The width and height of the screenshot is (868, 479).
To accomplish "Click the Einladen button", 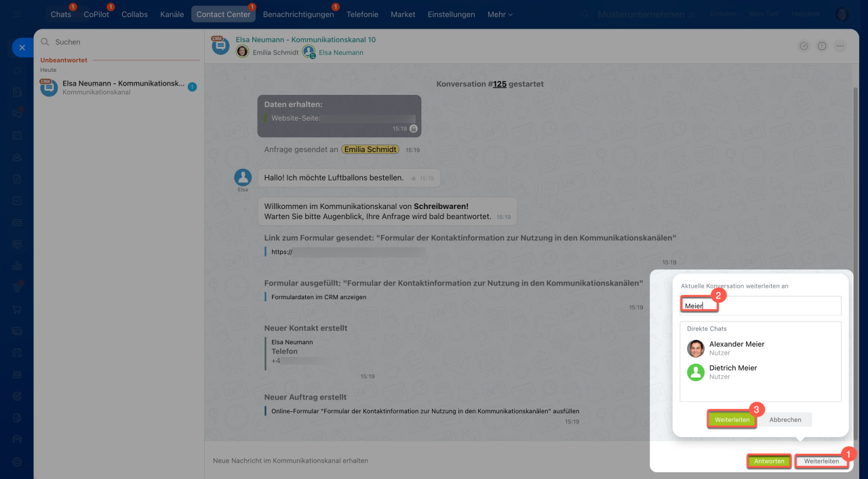I will 722,14.
